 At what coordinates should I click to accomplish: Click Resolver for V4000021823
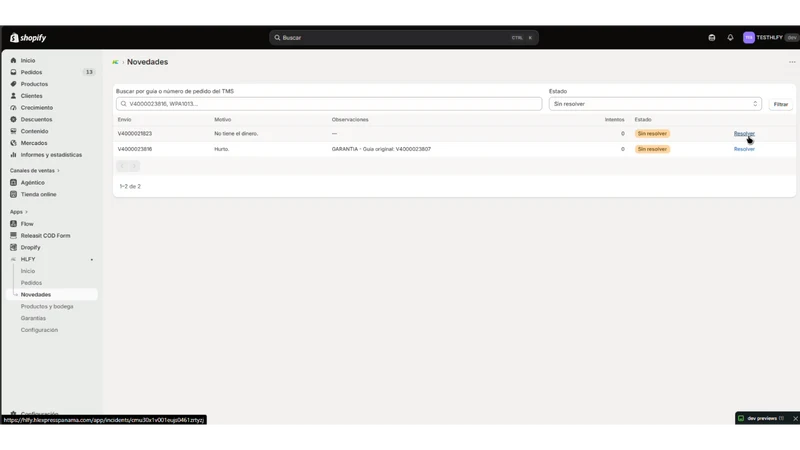[744, 134]
